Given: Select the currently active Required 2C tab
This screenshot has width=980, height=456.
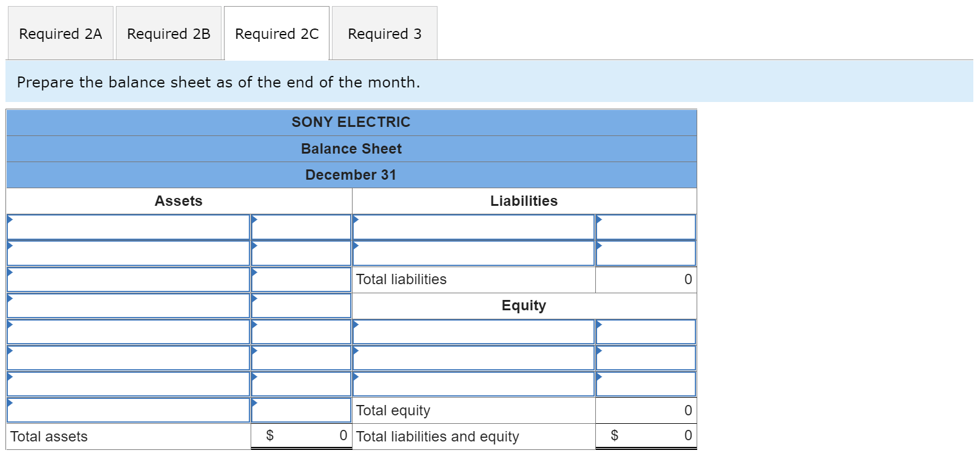Looking at the screenshot, I should tap(276, 33).
